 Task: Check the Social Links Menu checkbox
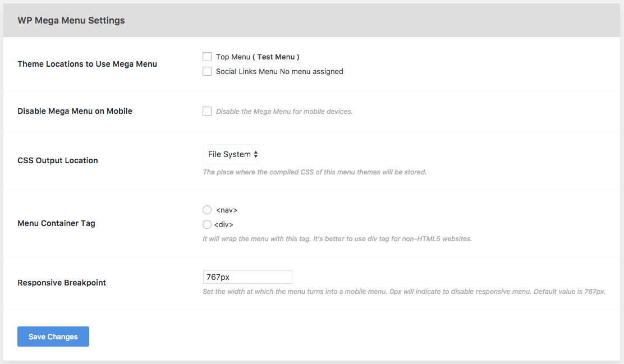[x=207, y=71]
